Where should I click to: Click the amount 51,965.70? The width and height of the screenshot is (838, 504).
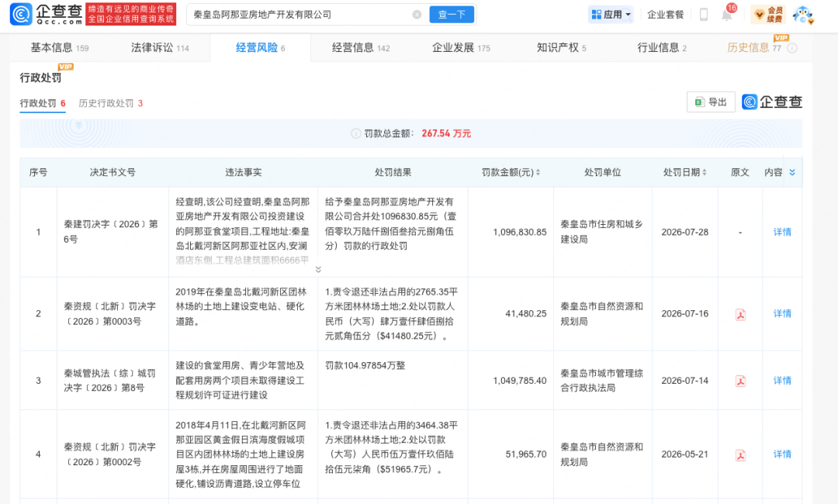coord(526,454)
